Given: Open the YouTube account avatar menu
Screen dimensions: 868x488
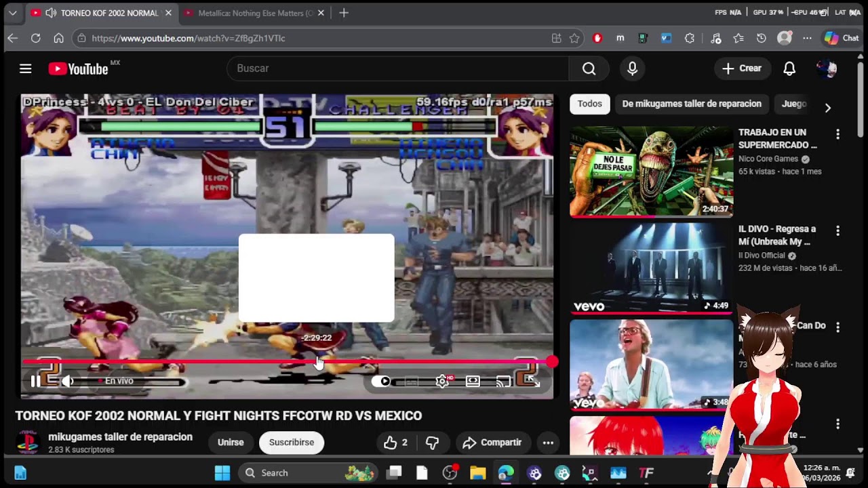Looking at the screenshot, I should click(x=827, y=68).
